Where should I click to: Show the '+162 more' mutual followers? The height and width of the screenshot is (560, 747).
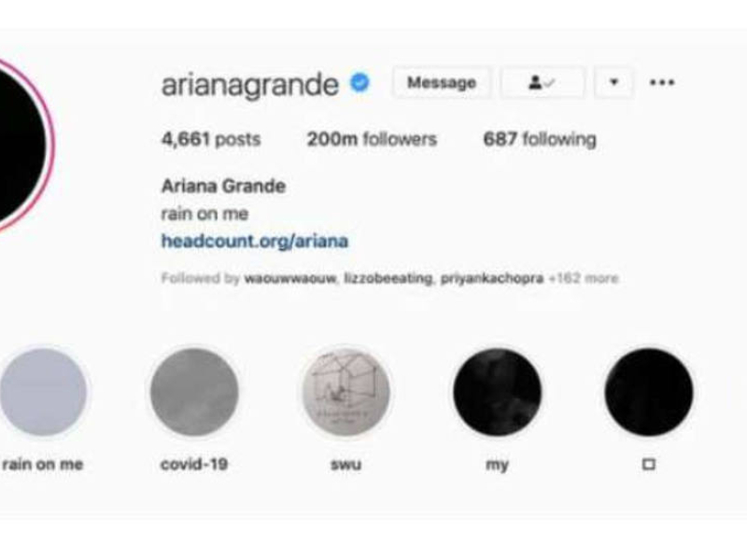(x=584, y=278)
